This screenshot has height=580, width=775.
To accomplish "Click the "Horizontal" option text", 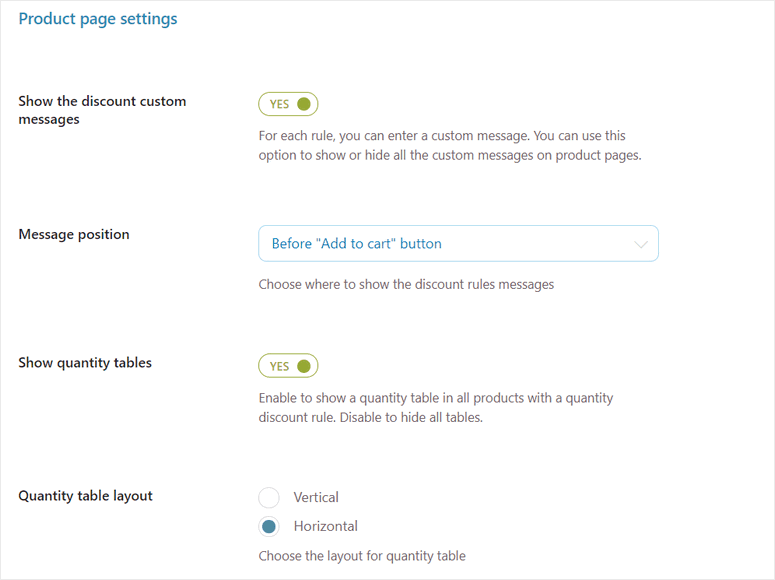I will pyautogui.click(x=325, y=526).
